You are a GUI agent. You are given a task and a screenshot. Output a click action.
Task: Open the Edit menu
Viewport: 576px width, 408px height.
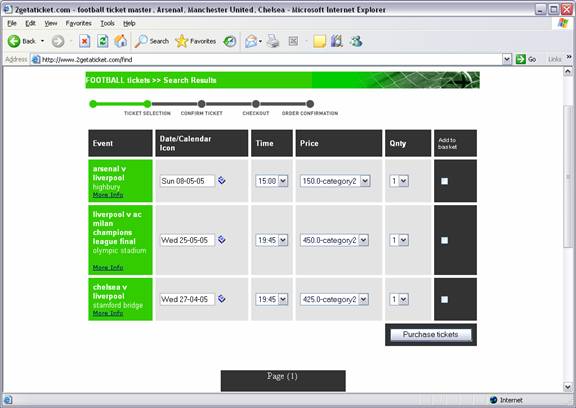coord(30,23)
